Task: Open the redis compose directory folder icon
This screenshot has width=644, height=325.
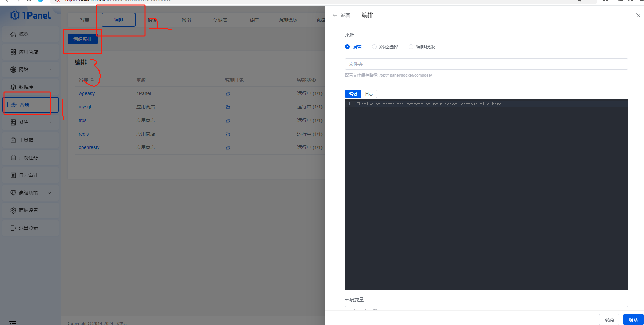Action: (x=228, y=134)
